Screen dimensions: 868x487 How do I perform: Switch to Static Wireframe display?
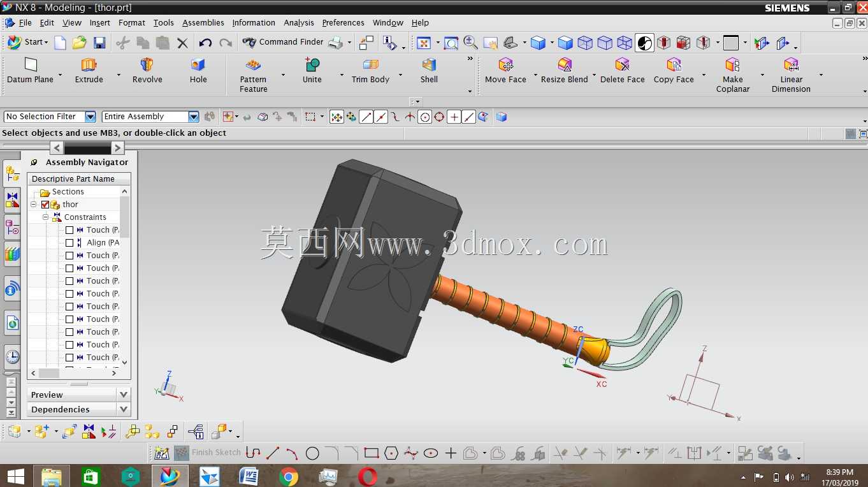[625, 43]
